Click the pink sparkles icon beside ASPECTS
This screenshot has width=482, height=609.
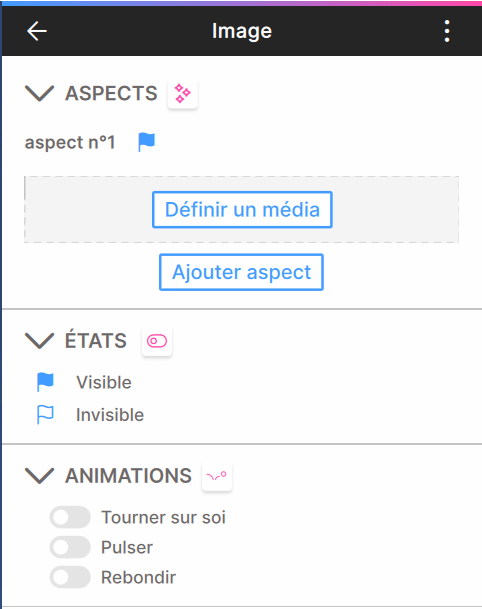coord(183,94)
